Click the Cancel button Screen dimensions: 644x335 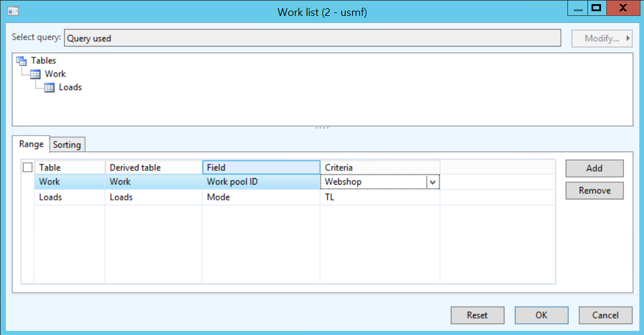[x=605, y=315]
